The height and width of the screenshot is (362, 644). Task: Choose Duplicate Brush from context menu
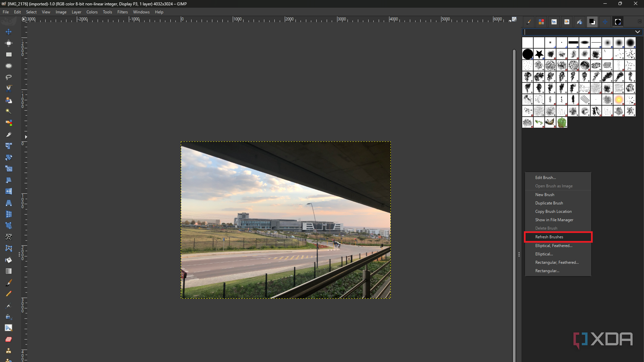click(558, 203)
